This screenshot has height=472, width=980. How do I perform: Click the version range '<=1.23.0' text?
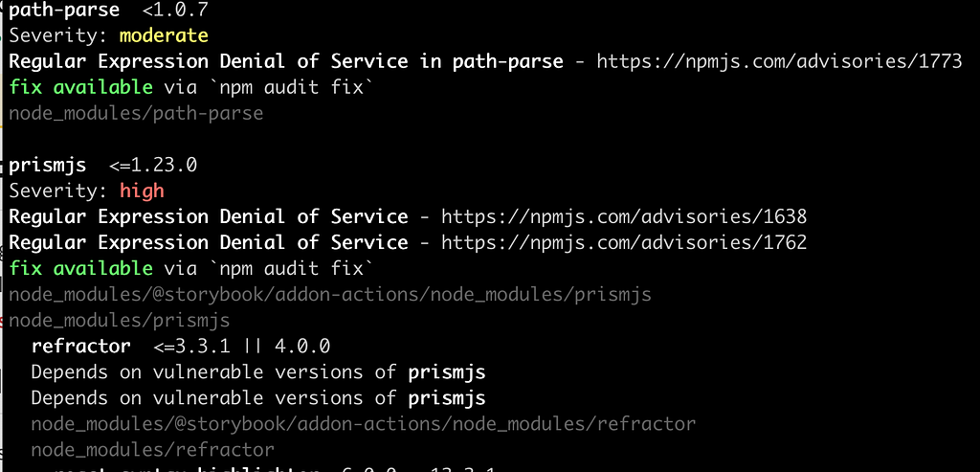coord(153,165)
